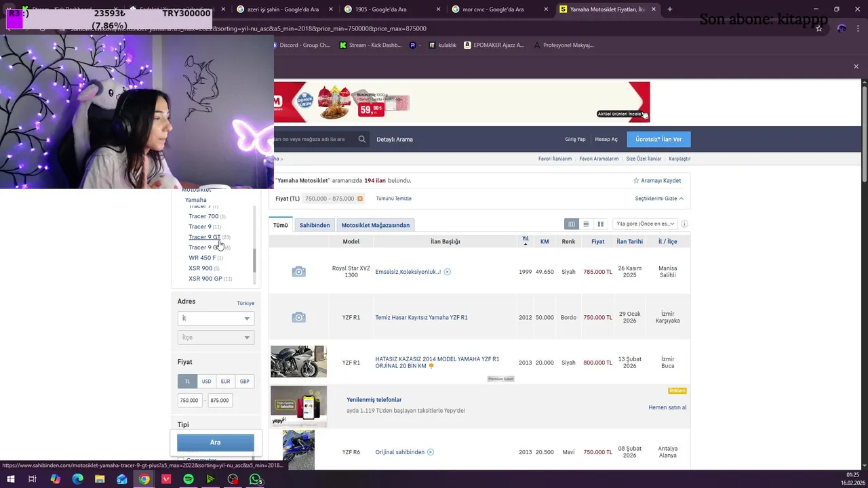Screen dimensions: 868x488
Task: Switch results to table column view
Action: [572, 224]
